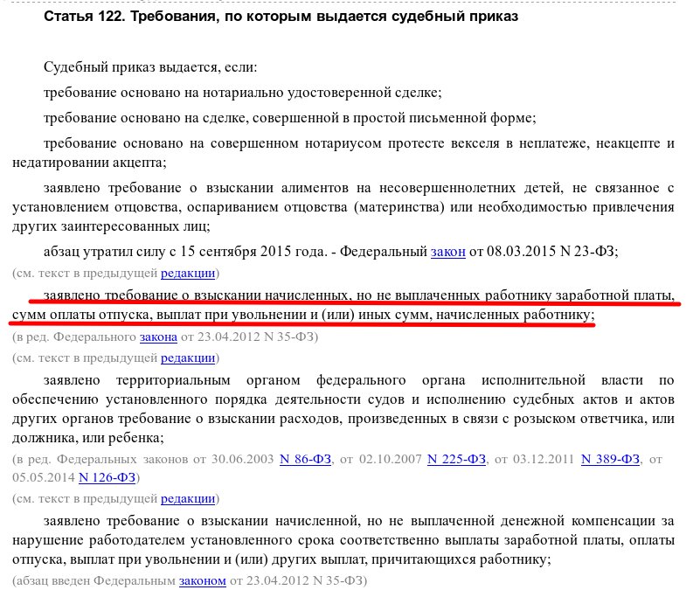Screen dimensions: 700x590
Task: Click paragraph beginning «заявлено территориальным органом федерального органа»
Action: tap(343, 409)
